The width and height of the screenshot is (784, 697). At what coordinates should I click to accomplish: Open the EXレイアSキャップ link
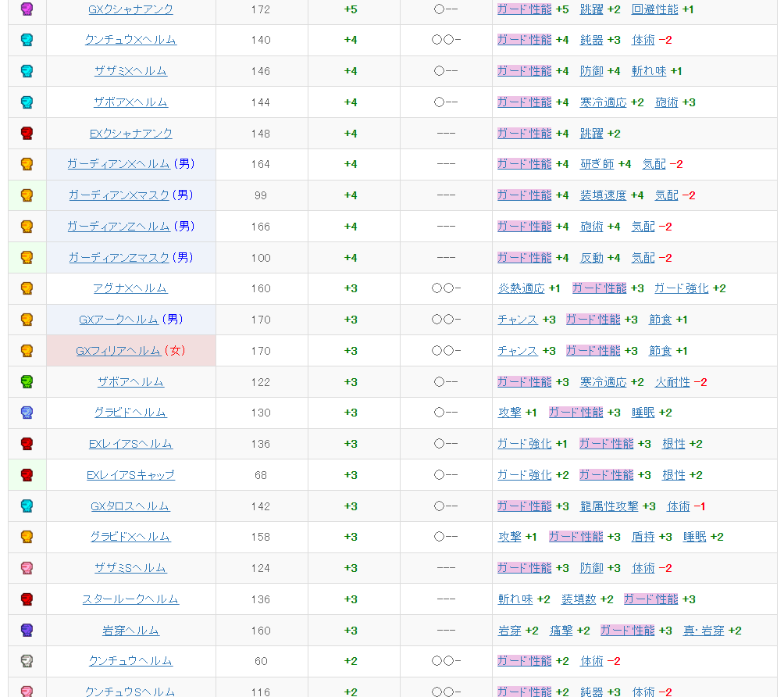point(130,475)
